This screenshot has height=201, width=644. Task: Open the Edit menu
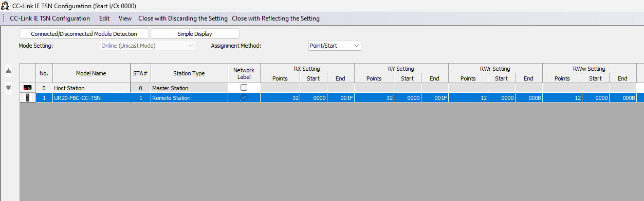click(104, 18)
